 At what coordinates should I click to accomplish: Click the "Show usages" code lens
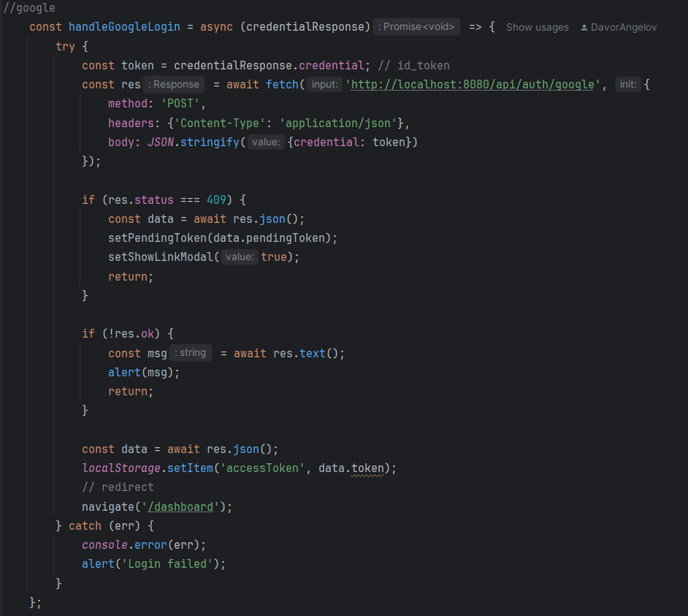coord(537,27)
